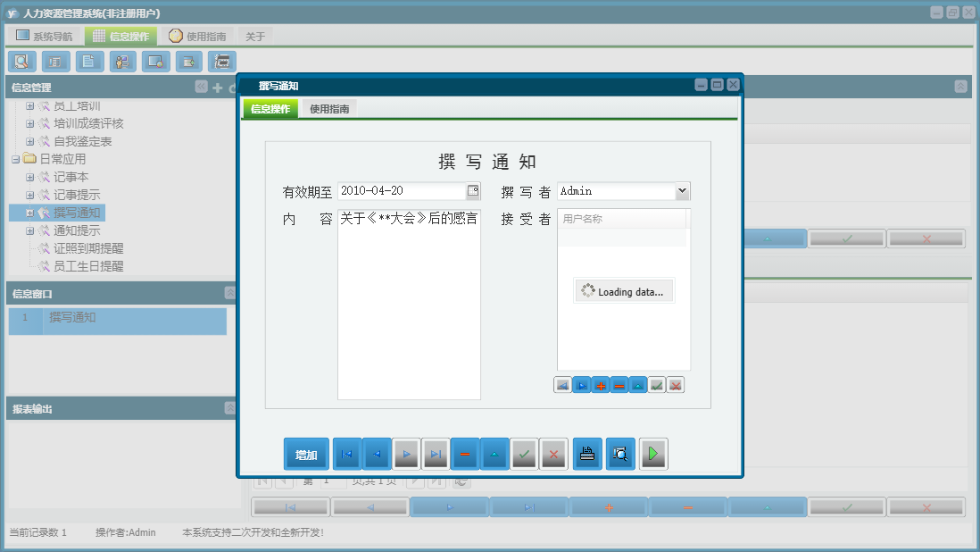The image size is (980, 552).
Task: Collapse 信息管理 panel with double-arrow
Action: pyautogui.click(x=201, y=87)
